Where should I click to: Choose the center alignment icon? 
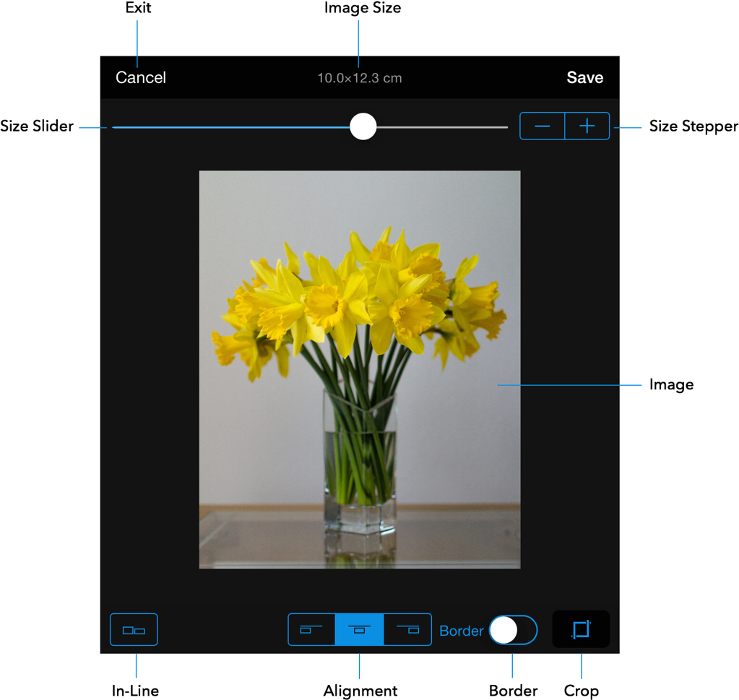[x=359, y=630]
